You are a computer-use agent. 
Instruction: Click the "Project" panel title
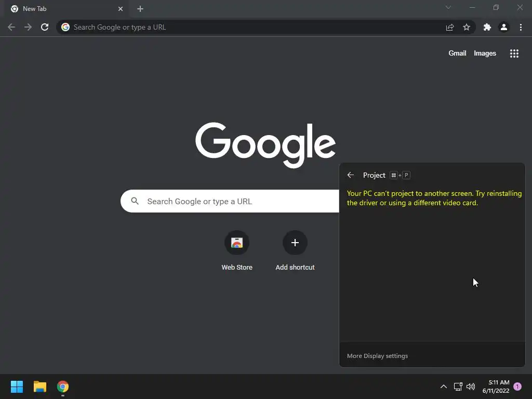tap(374, 175)
